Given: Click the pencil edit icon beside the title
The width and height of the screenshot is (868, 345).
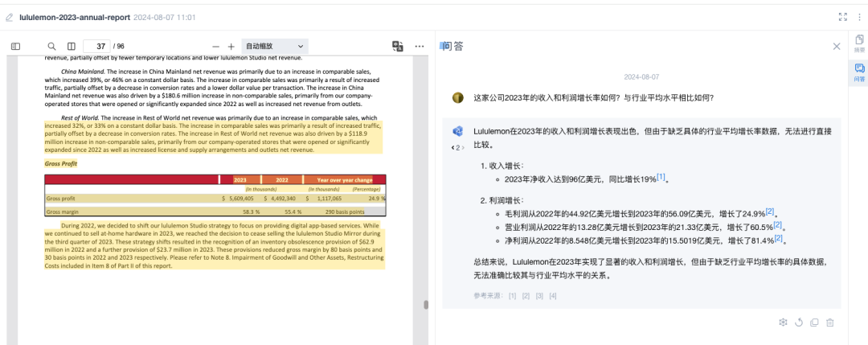Looking at the screenshot, I should click(x=9, y=18).
